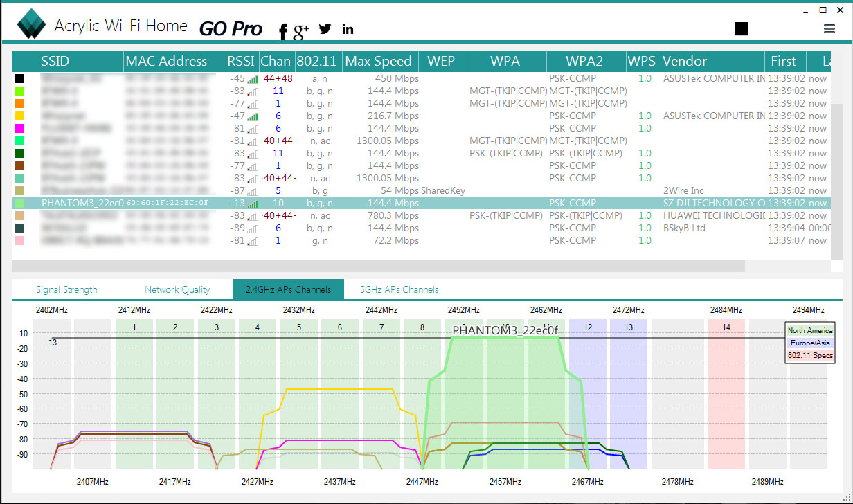The width and height of the screenshot is (853, 504).
Task: Select the PHANTOM3_22ec0 network SSID
Action: [x=82, y=204]
